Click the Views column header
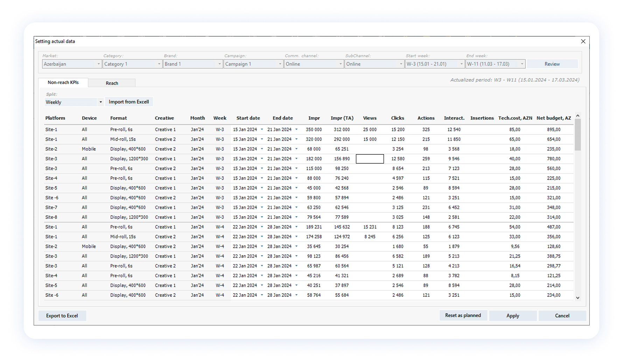Image resolution: width=623 pixels, height=364 pixels. pos(370,118)
